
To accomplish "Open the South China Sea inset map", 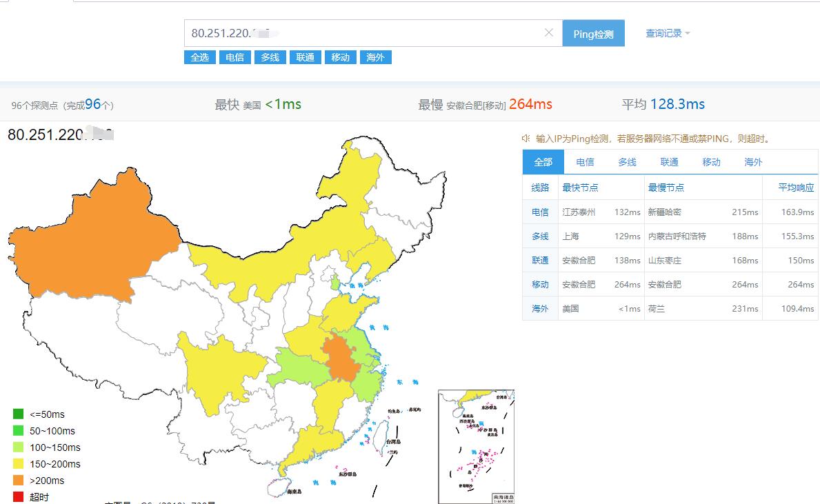I will click(x=477, y=445).
